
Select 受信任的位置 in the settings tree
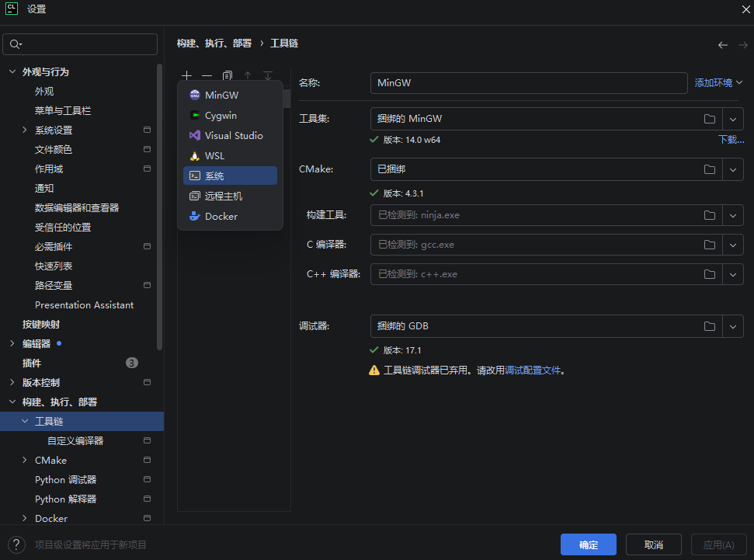(63, 227)
